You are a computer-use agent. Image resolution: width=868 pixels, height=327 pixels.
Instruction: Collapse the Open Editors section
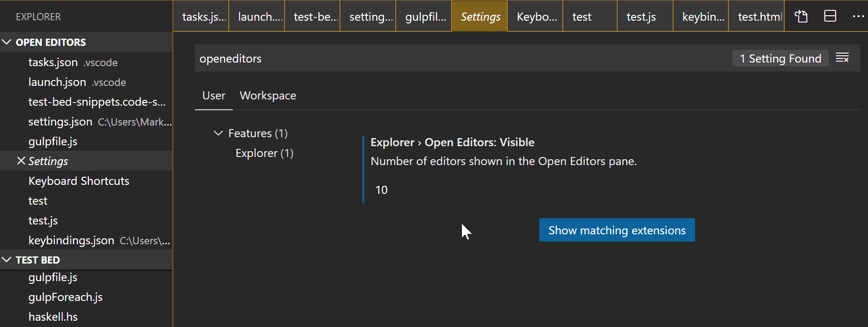pos(7,42)
